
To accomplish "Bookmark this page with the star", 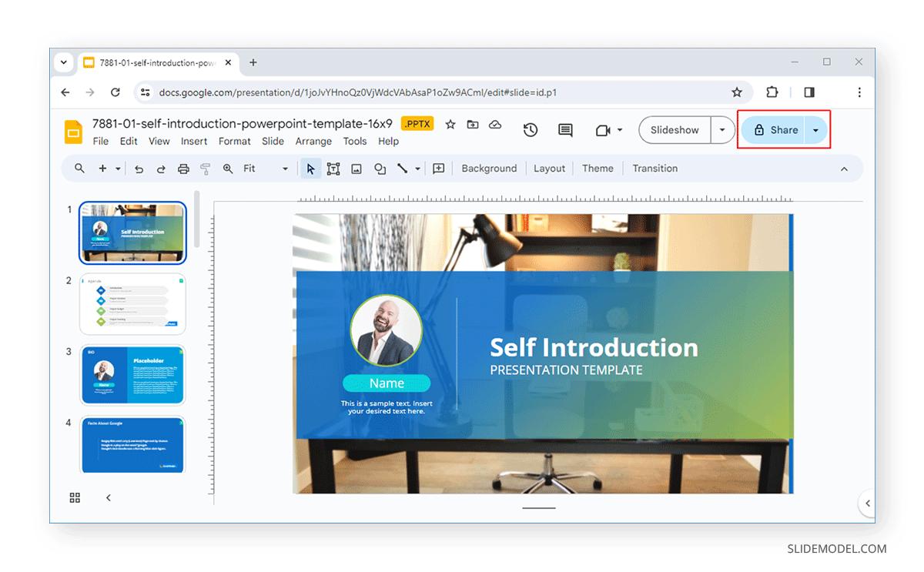I will pyautogui.click(x=737, y=92).
